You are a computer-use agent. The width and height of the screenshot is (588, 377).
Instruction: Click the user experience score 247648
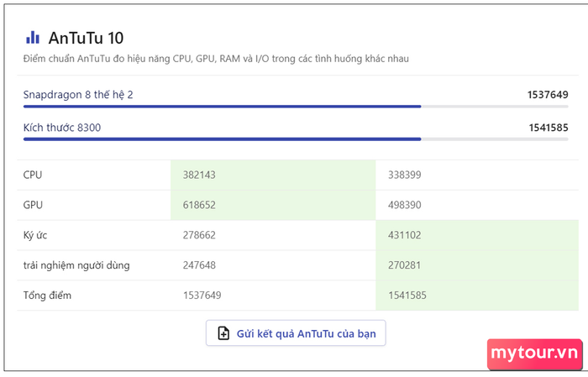click(199, 265)
